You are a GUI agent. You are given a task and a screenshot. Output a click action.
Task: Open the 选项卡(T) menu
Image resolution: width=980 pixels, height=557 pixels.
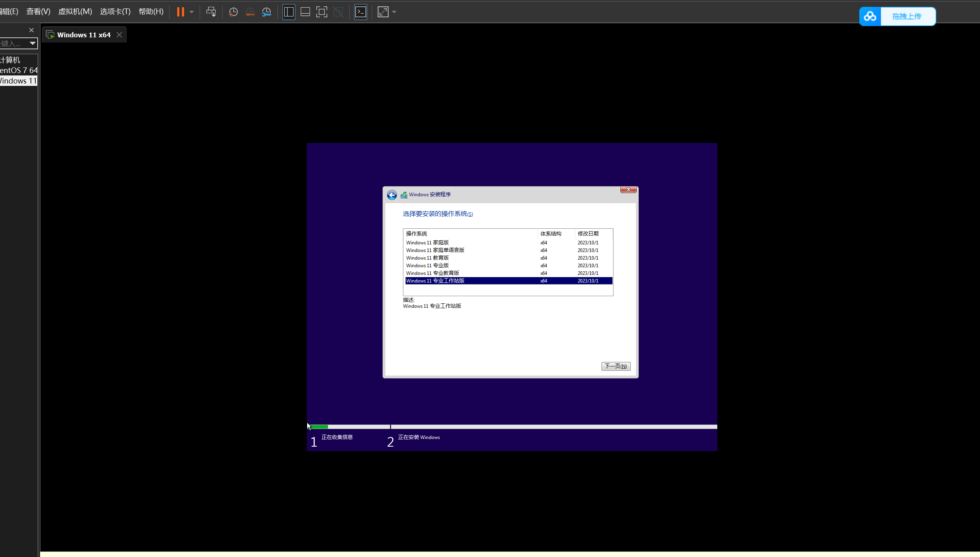click(115, 12)
